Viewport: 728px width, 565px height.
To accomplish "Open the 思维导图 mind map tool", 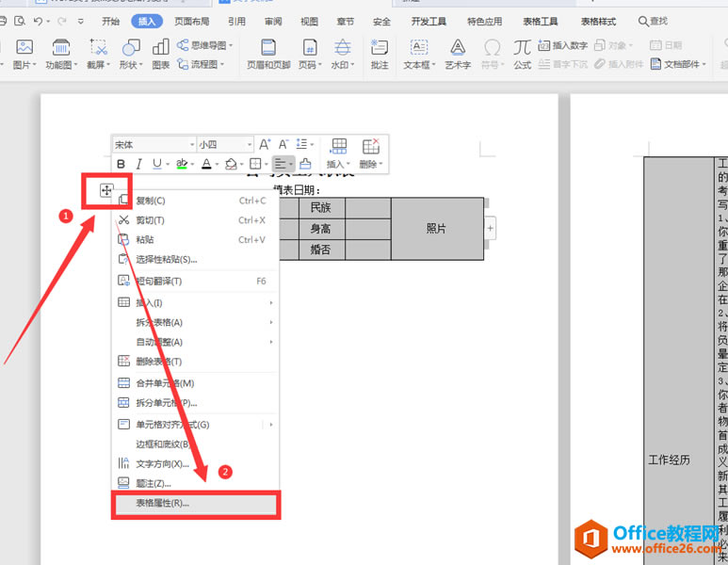I will coord(204,45).
